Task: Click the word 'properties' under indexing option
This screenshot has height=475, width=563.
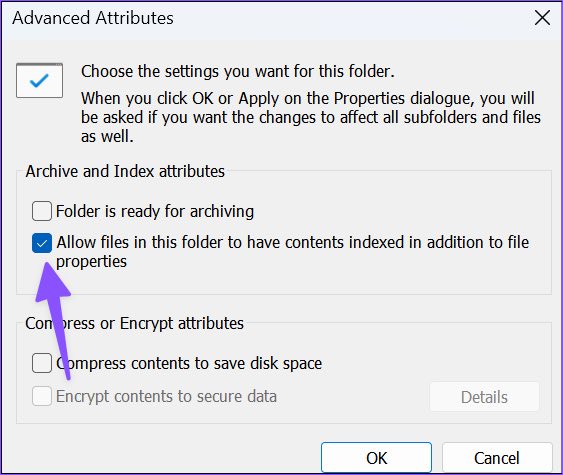Action: (92, 262)
